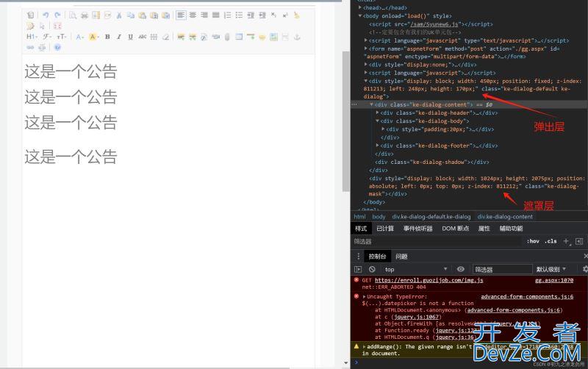Open the top context selector dropdown
Screen dimensions: 588x369
click(416, 269)
